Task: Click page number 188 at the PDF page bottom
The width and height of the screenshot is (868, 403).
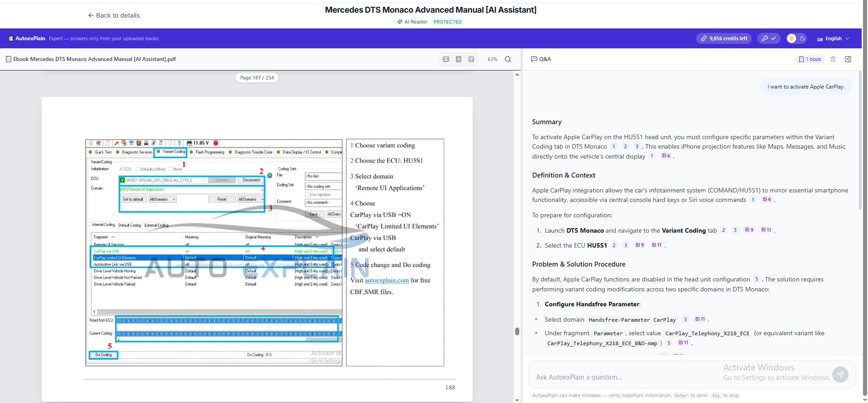Action: (x=450, y=388)
